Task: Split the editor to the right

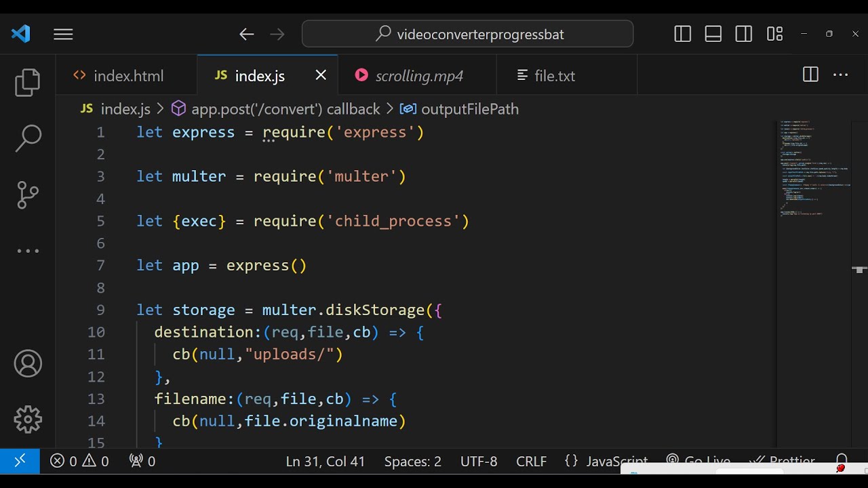Action: coord(810,75)
